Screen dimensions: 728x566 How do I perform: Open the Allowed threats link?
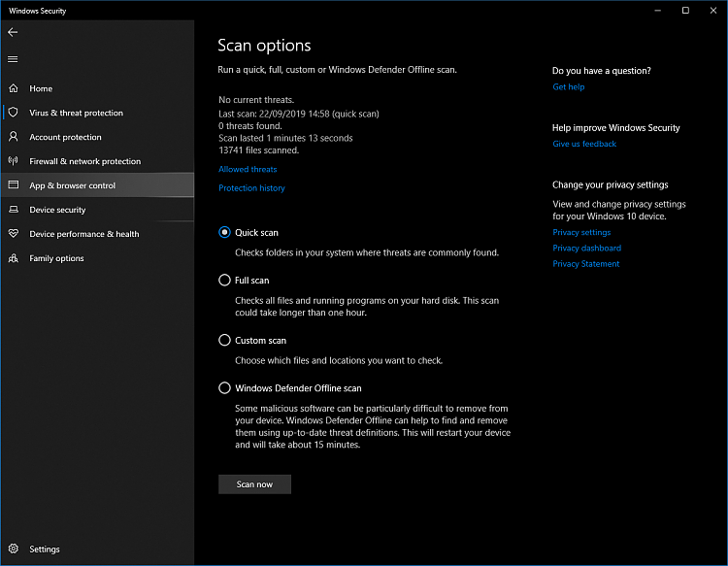248,169
